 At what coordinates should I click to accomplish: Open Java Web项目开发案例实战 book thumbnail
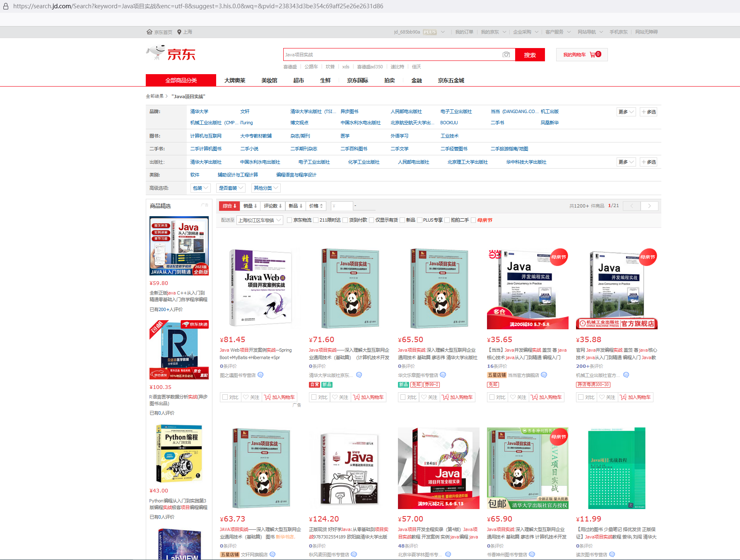coord(260,288)
